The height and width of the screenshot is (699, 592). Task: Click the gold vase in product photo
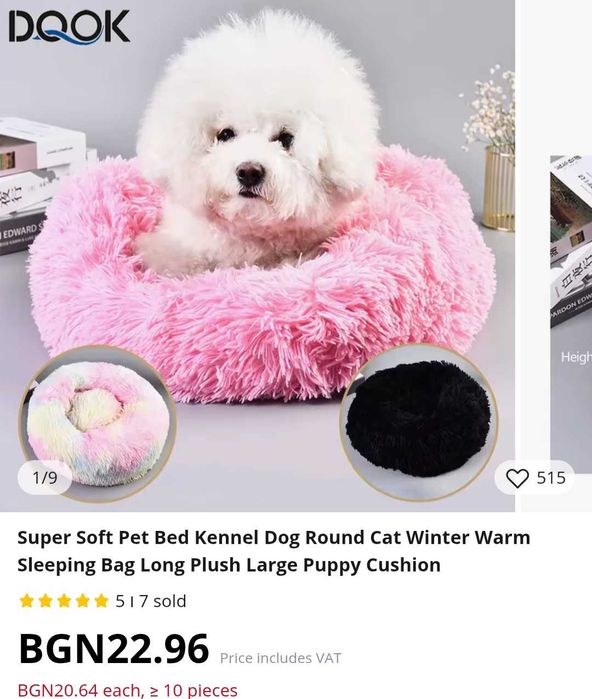pyautogui.click(x=499, y=189)
